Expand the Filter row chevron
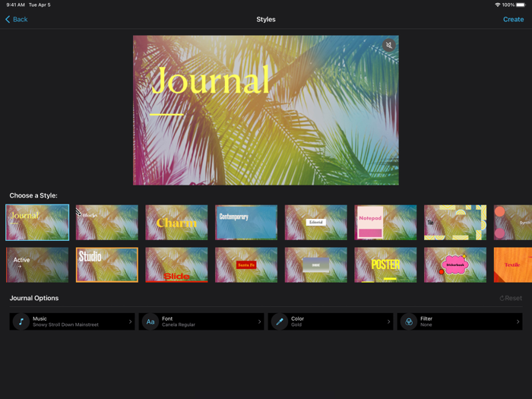 coord(518,321)
